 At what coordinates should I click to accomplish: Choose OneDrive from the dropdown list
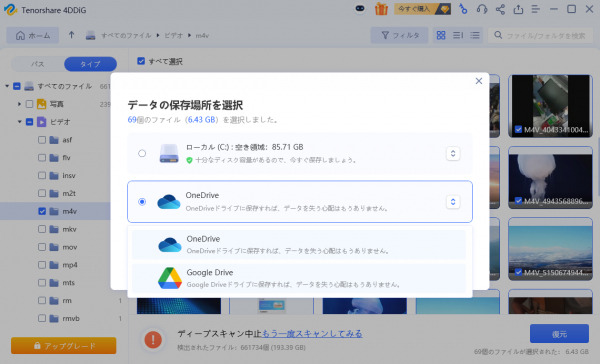pyautogui.click(x=299, y=245)
